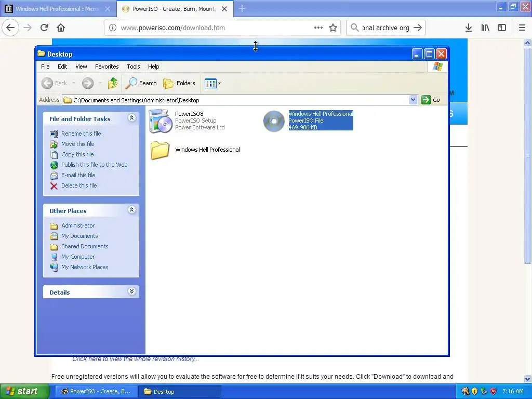Click the red shield alert tray icon
This screenshot has width=532, height=399.
click(494, 391)
